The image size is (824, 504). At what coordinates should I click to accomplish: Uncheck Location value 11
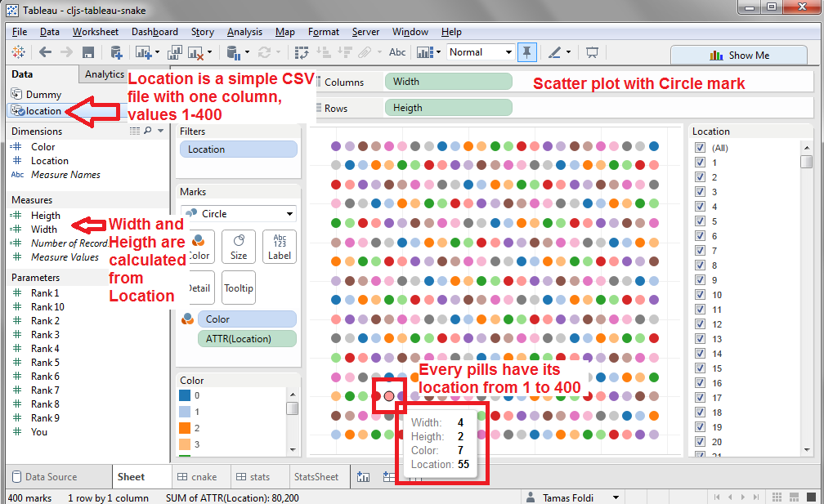point(700,310)
